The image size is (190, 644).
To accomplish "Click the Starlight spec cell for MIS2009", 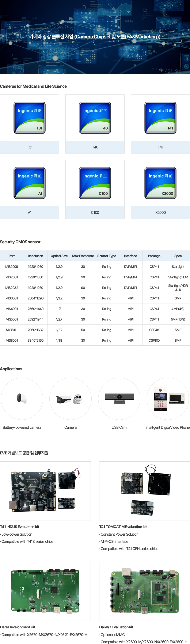I will tap(178, 267).
